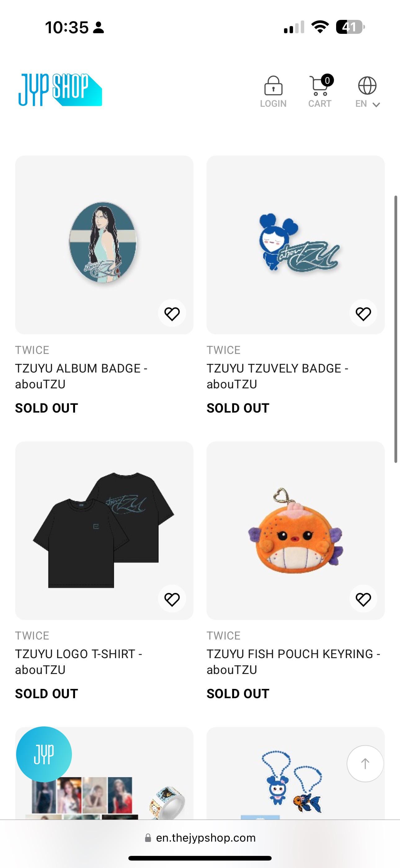The width and height of the screenshot is (400, 868).
Task: Like the TZUYU LOGO T-SHIRT heart
Action: point(172,599)
